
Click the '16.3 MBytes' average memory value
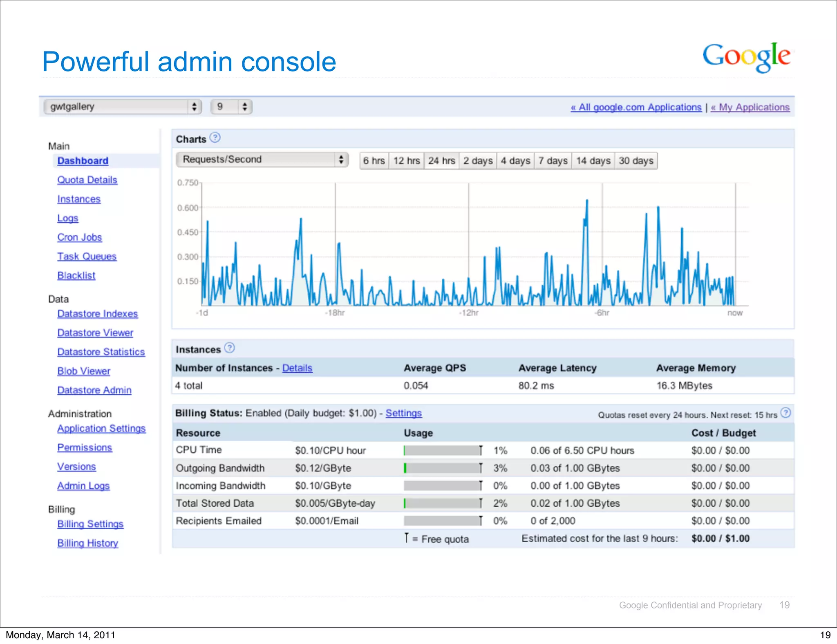684,385
